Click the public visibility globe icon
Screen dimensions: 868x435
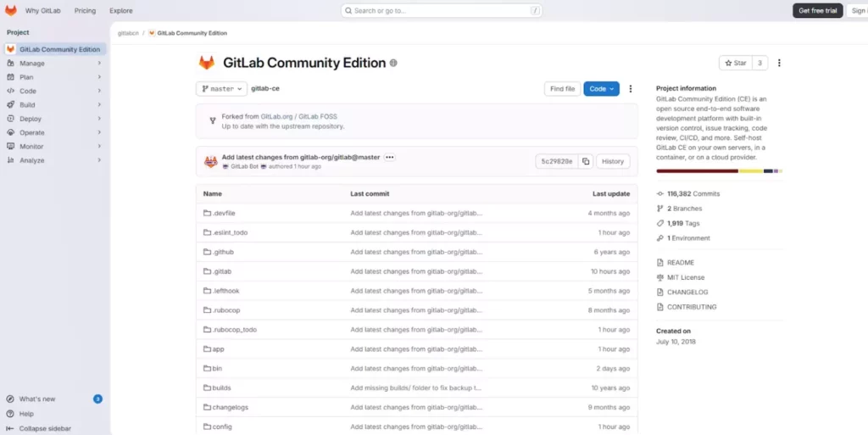[x=393, y=63]
